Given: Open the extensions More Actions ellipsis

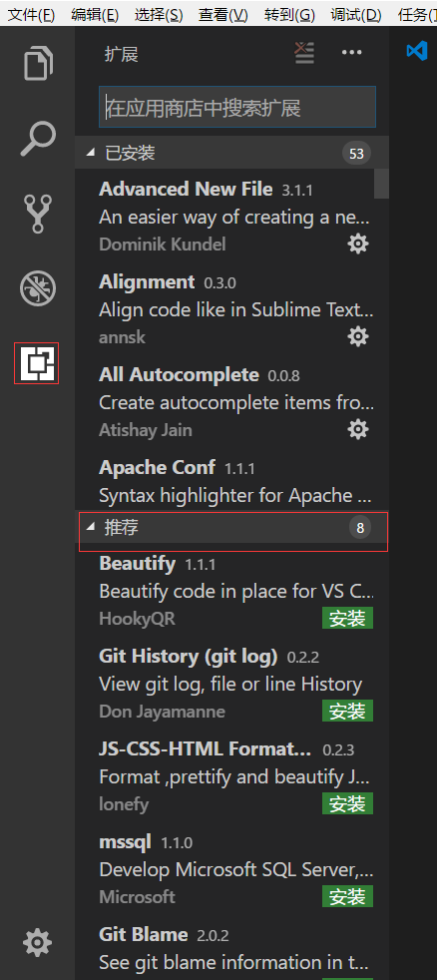Looking at the screenshot, I should [x=352, y=53].
